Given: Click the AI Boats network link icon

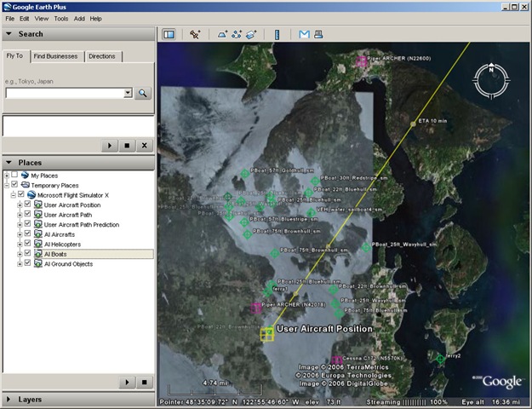Looking at the screenshot, I should 38,254.
